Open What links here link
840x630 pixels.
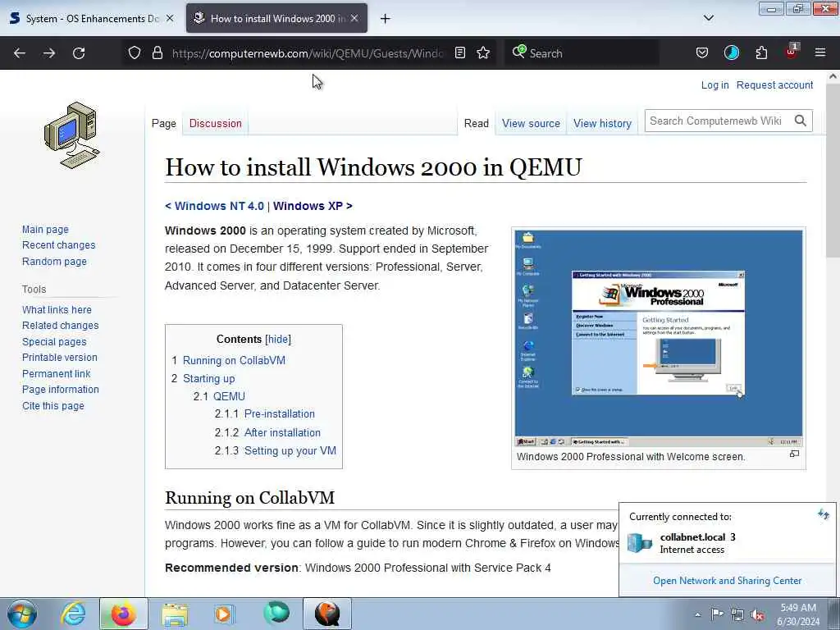[57, 309]
